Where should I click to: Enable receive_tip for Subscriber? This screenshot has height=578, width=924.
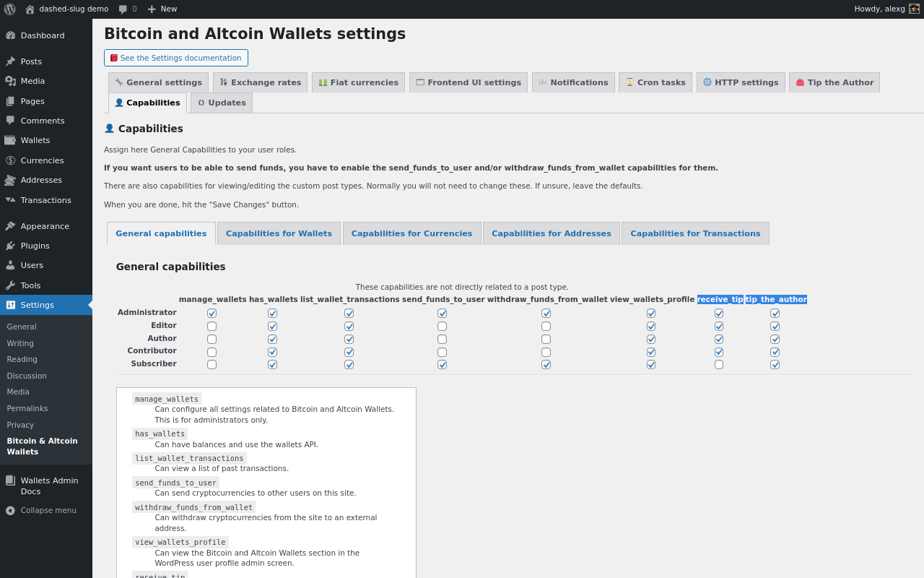point(719,364)
